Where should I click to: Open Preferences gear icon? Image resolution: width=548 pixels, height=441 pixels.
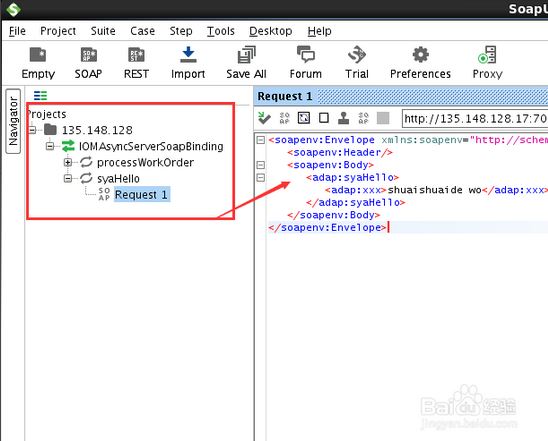[x=420, y=63]
